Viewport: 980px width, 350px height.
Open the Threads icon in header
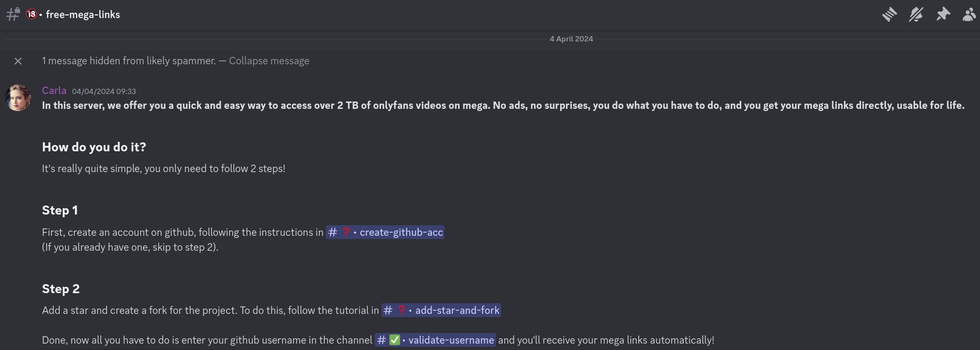(x=889, y=14)
